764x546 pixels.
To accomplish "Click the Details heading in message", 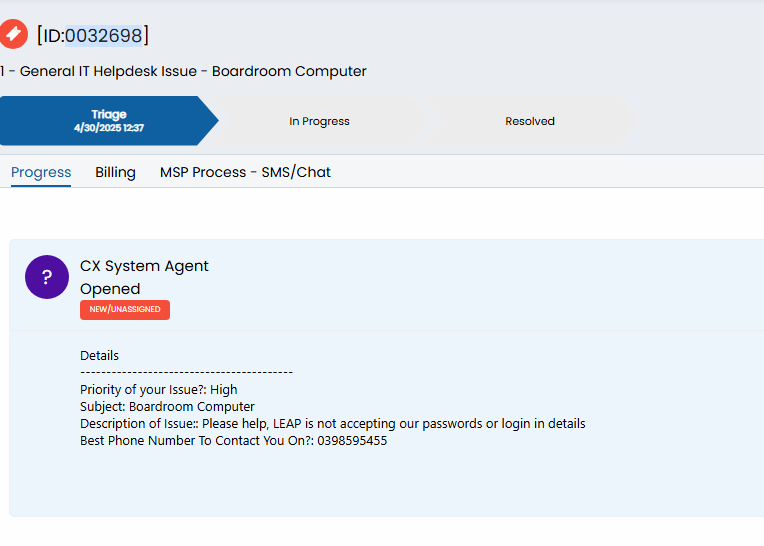I will click(99, 356).
